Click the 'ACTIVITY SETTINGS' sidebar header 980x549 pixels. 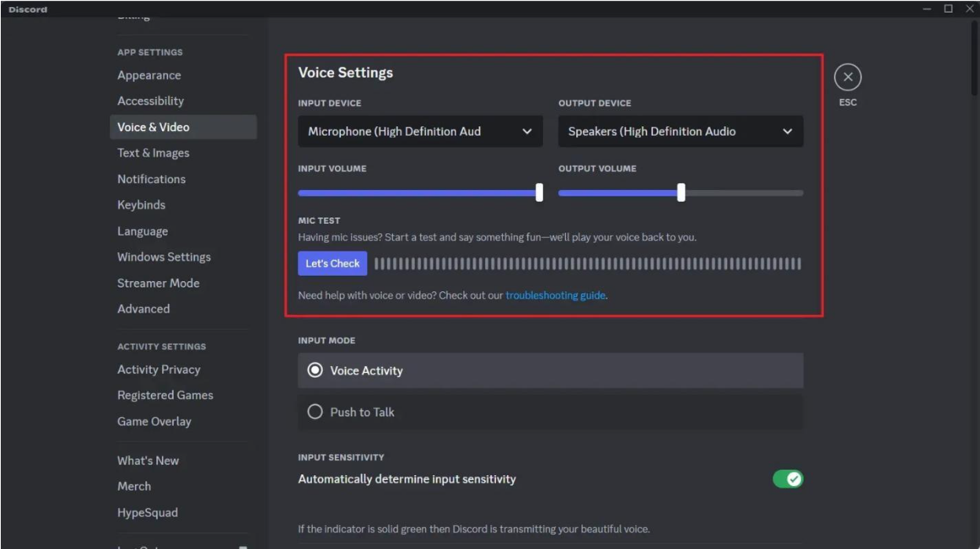(x=161, y=346)
